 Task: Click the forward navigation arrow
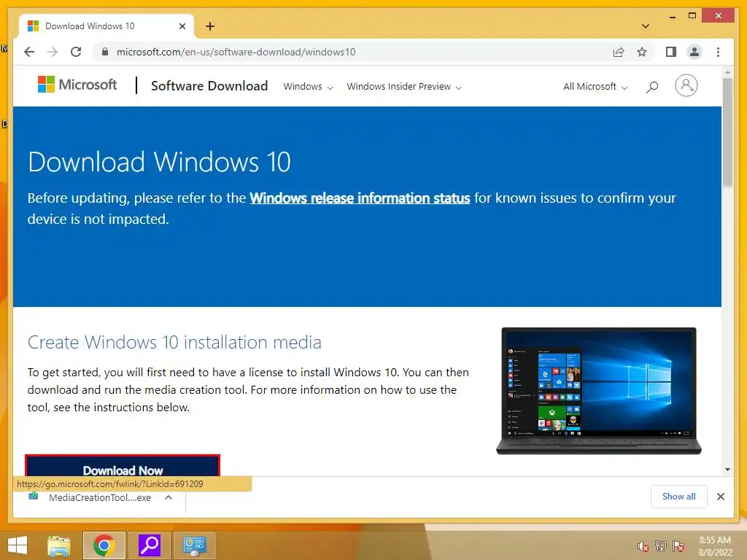tap(53, 52)
